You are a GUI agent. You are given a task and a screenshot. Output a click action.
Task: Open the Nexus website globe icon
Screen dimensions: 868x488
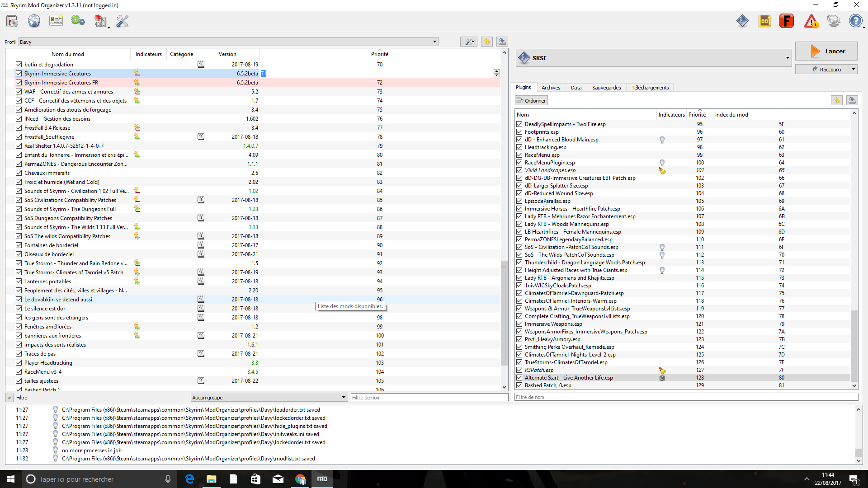pyautogui.click(x=34, y=21)
